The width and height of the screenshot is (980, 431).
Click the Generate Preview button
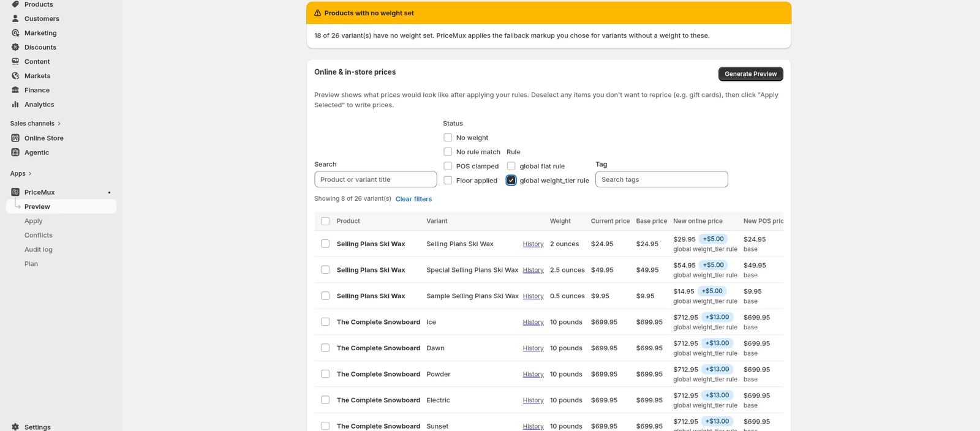(x=750, y=74)
